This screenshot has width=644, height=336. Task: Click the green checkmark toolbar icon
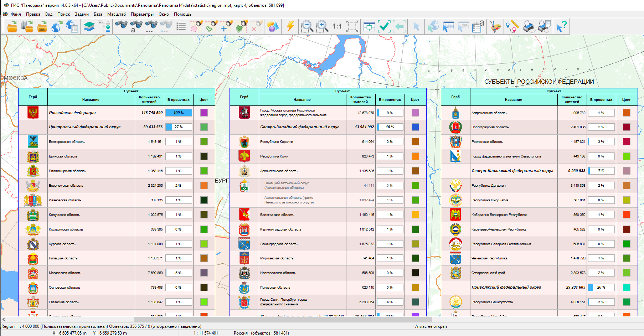pyautogui.click(x=384, y=27)
